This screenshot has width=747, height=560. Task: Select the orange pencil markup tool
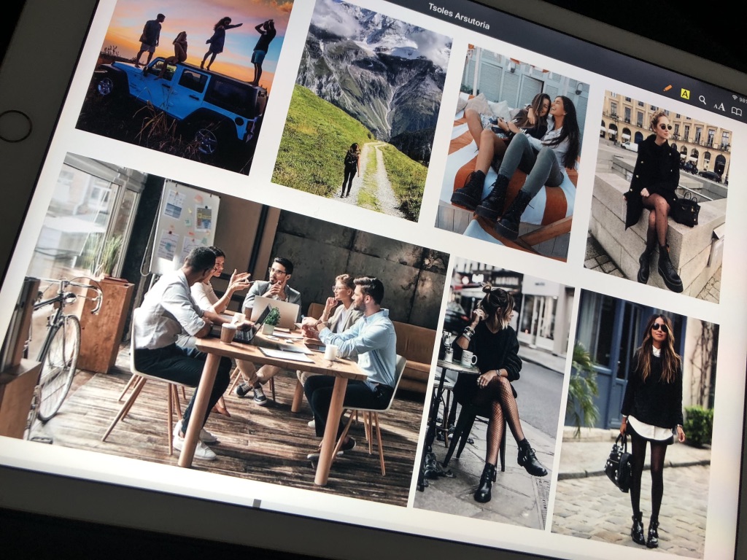click(x=667, y=88)
